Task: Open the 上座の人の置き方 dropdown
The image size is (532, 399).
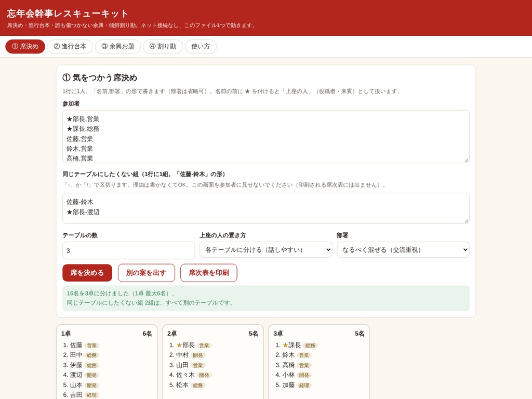Action: 265,250
